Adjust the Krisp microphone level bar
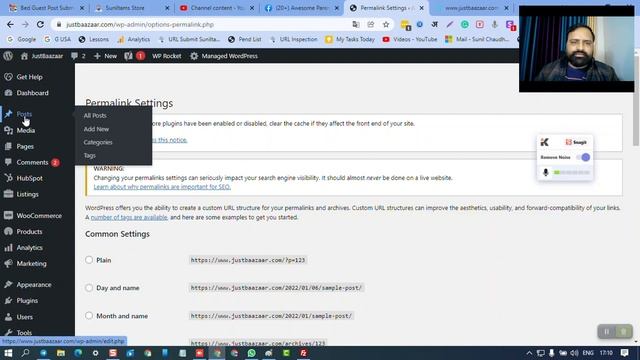Screen dimensions: 640x360 point(571,173)
